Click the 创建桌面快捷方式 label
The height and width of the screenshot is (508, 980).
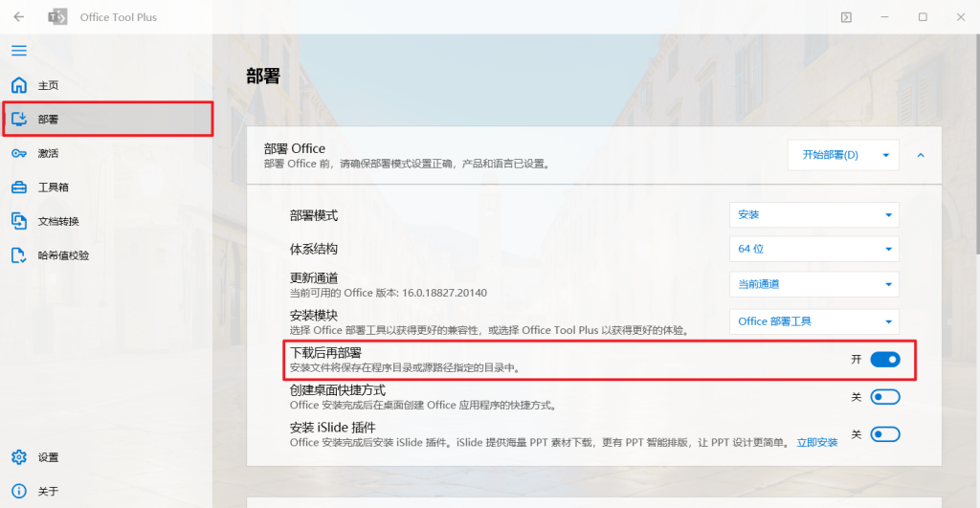click(338, 390)
